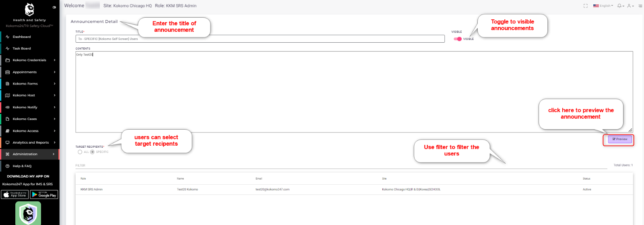The height and width of the screenshot is (225, 644).
Task: Click the Kokomo Chicago HQ site cell
Action: (x=411, y=189)
